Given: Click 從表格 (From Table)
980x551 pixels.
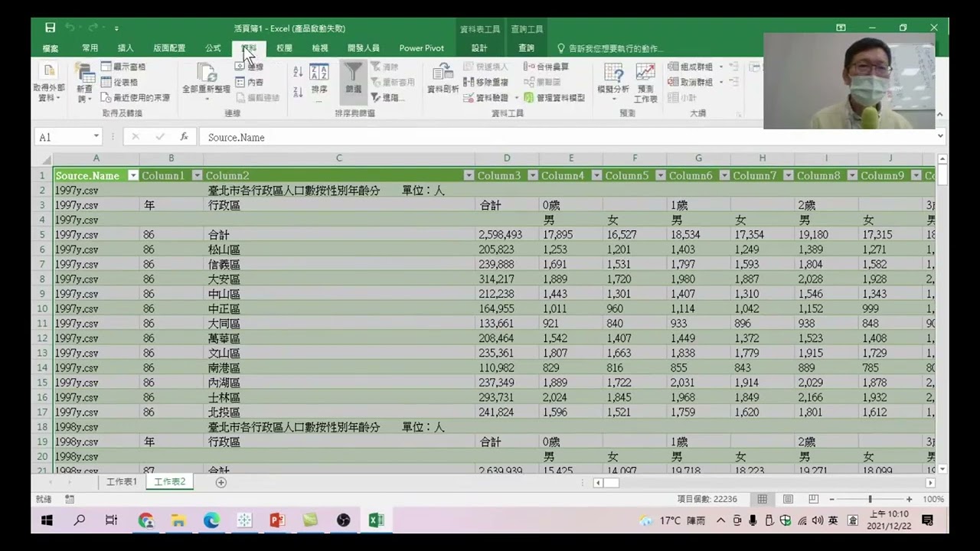Looking at the screenshot, I should (119, 83).
